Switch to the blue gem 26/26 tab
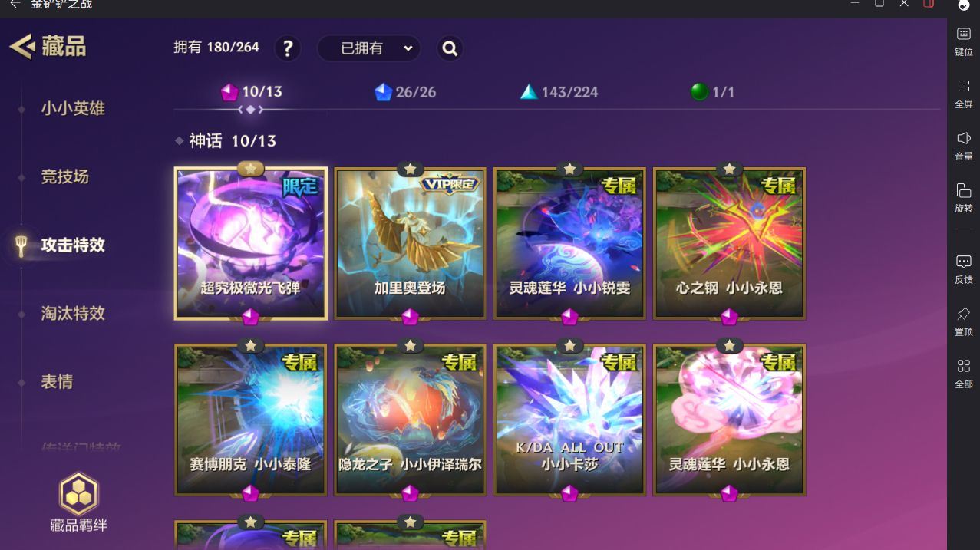The image size is (980, 550). [405, 92]
